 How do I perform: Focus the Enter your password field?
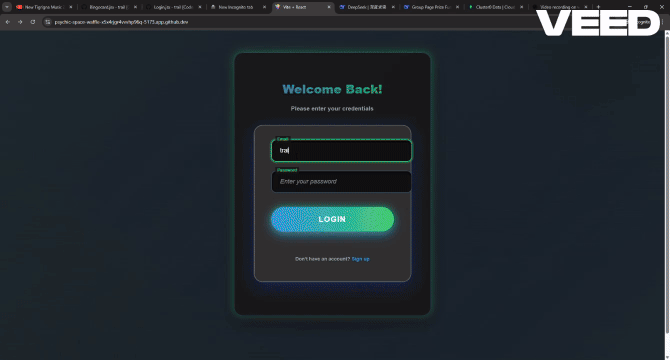(x=341, y=181)
